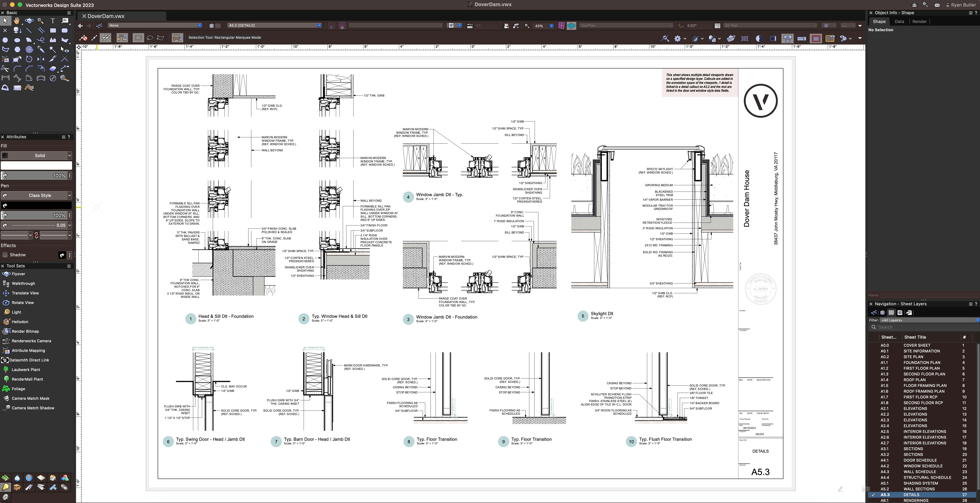Open the Tool Sets palette menu
Viewport: 980px width, 503px height.
click(x=69, y=266)
